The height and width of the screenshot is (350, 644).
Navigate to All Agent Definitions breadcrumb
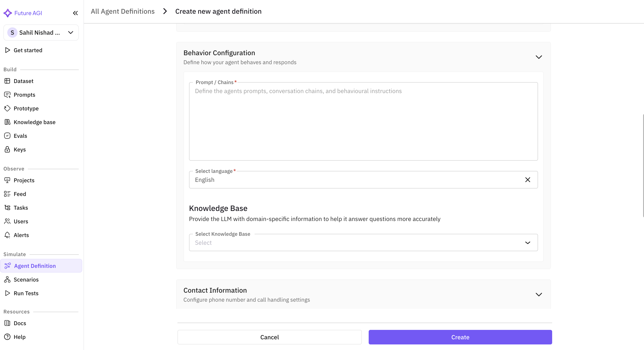coord(122,12)
